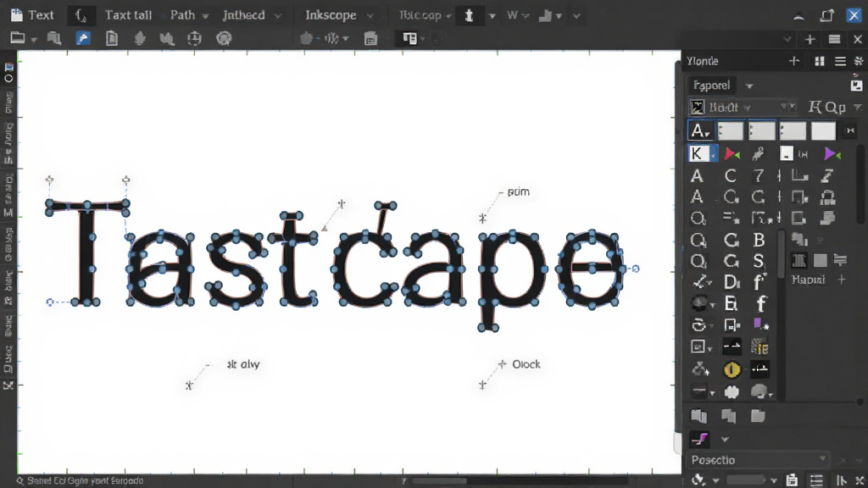
Task: Click the white cloud shape icon
Action: (732, 392)
